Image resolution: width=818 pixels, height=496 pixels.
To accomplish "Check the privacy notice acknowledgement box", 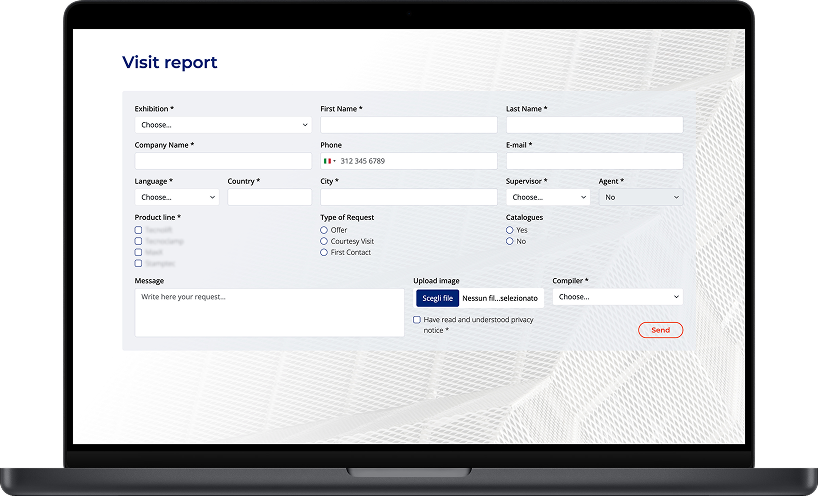I will pos(417,320).
